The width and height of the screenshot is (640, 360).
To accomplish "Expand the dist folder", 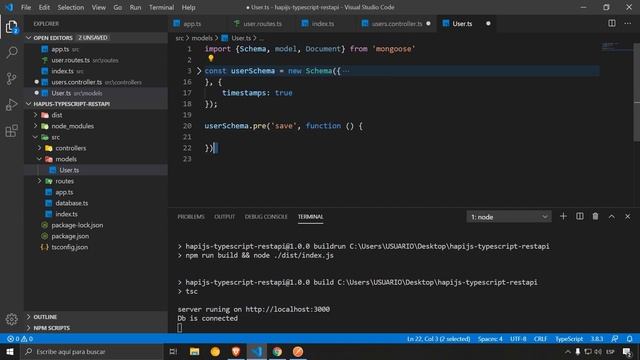I will click(36, 115).
